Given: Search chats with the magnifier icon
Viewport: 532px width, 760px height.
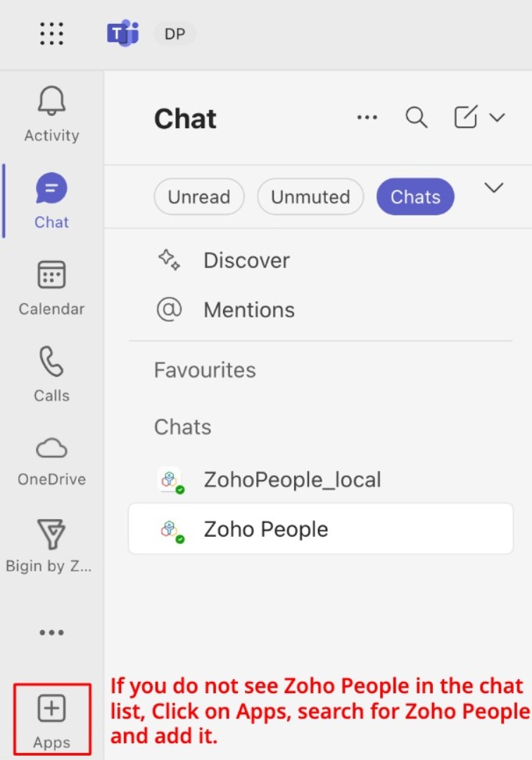Looking at the screenshot, I should [417, 118].
